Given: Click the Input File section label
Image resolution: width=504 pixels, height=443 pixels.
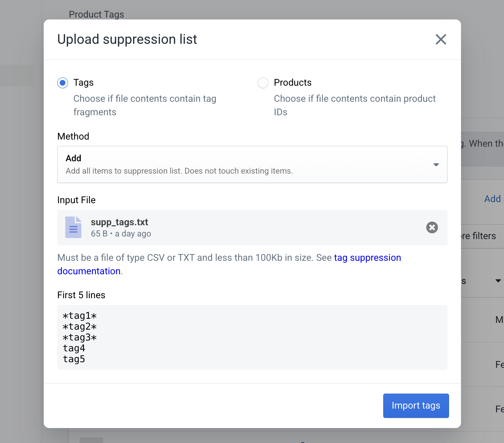Looking at the screenshot, I should click(x=76, y=200).
